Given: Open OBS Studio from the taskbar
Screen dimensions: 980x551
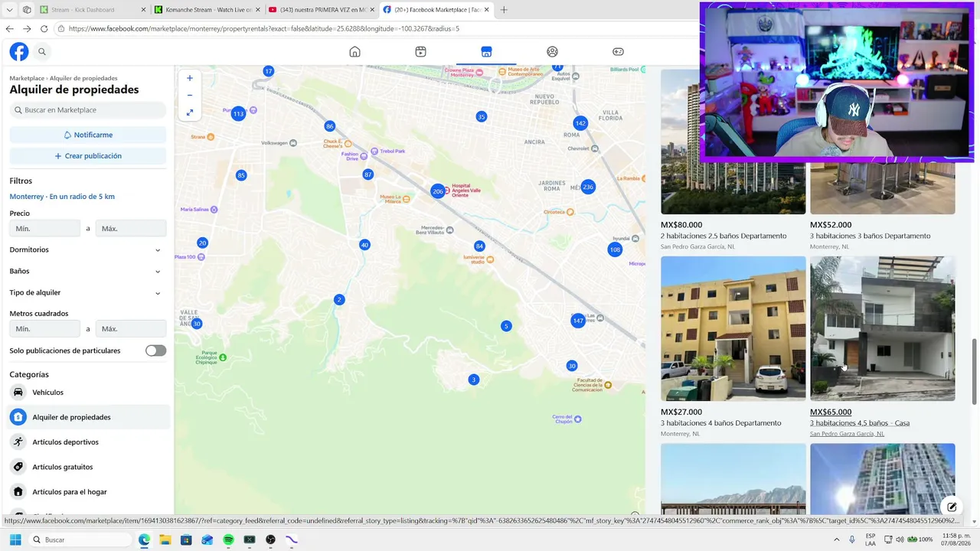Looking at the screenshot, I should pyautogui.click(x=270, y=540).
